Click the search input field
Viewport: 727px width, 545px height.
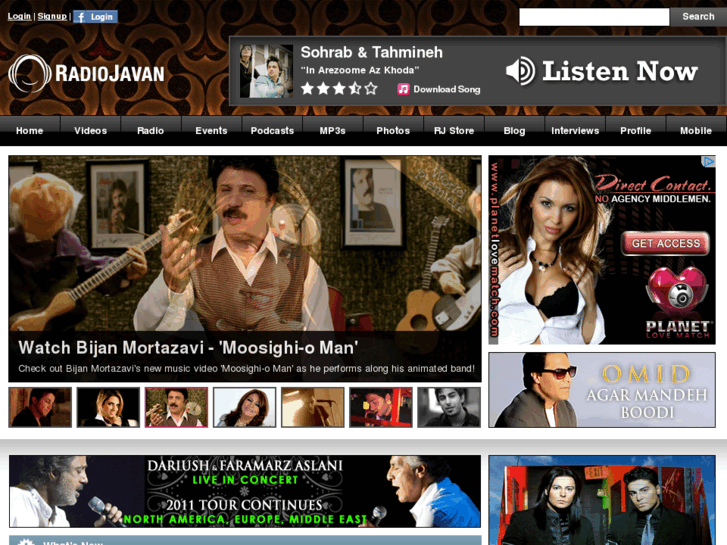click(x=594, y=17)
